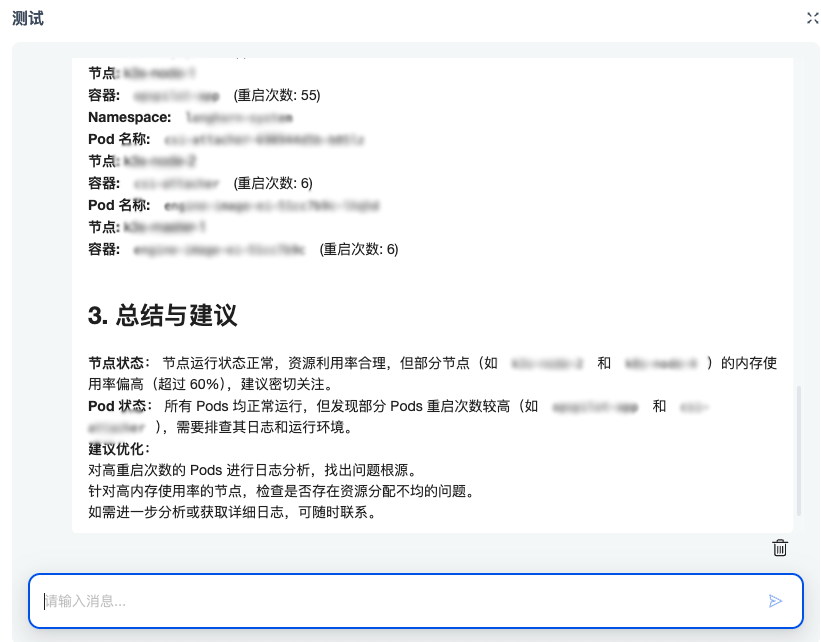This screenshot has width=821, height=642.
Task: Click the Namespace: label
Action: [x=129, y=117]
